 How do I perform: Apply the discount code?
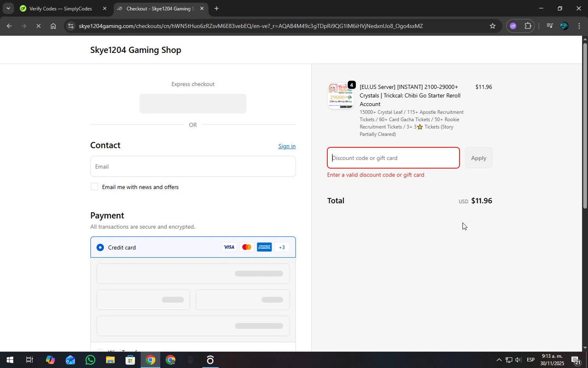coord(479,158)
